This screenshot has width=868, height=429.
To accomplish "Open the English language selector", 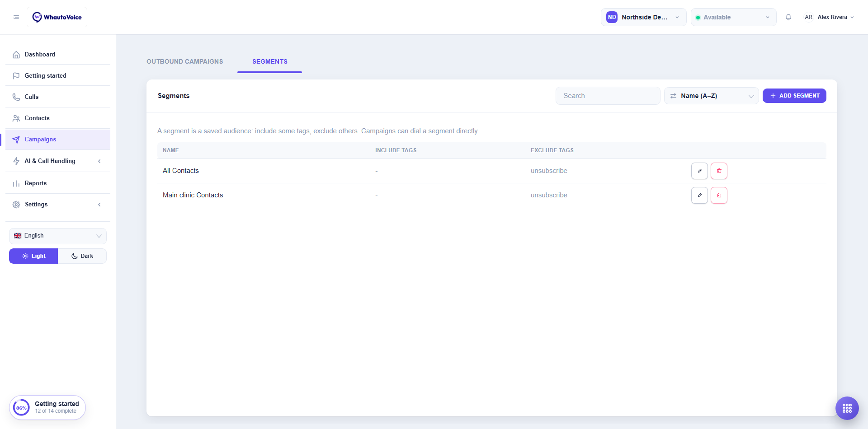I will pyautogui.click(x=58, y=236).
